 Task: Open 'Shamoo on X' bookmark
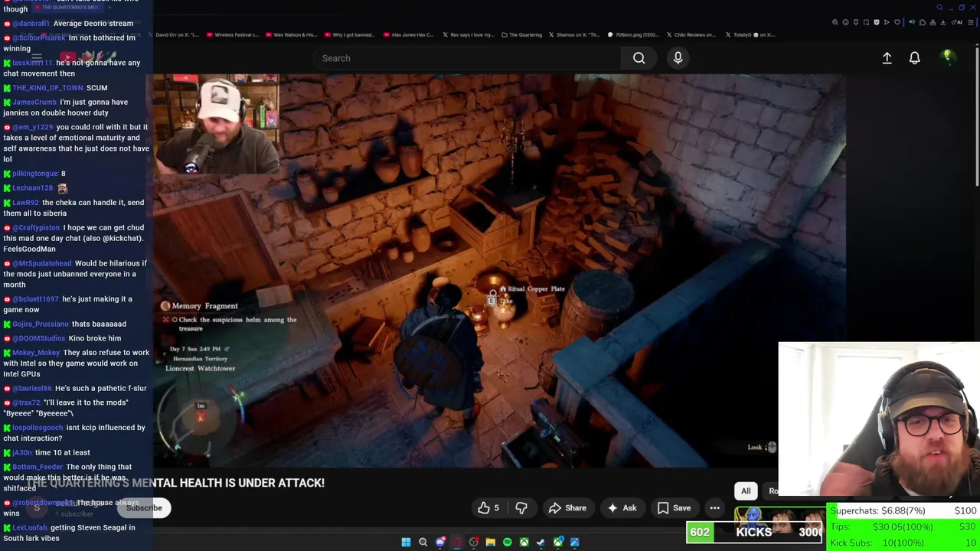574,34
